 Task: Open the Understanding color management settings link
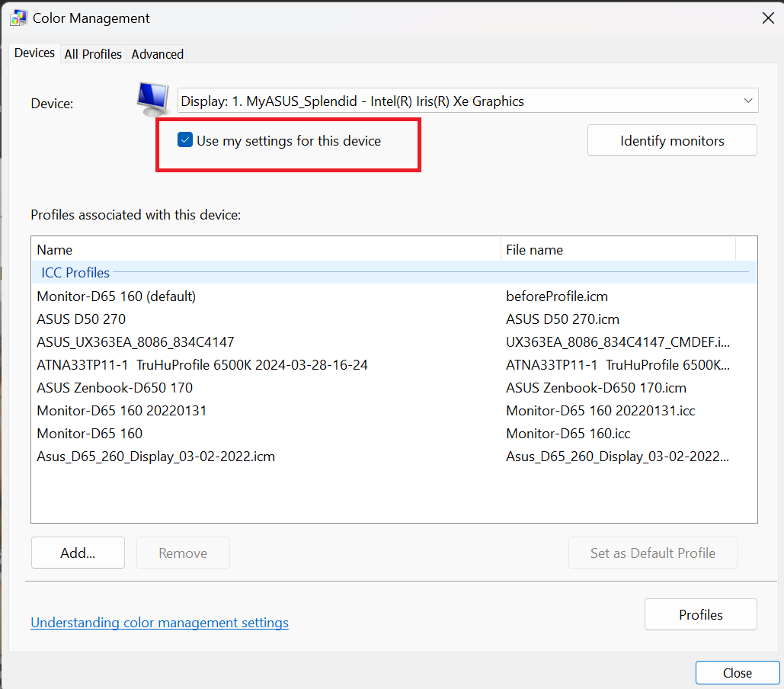(x=159, y=623)
